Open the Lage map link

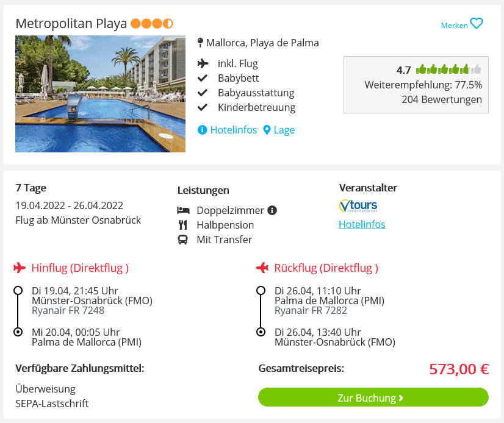(x=279, y=130)
